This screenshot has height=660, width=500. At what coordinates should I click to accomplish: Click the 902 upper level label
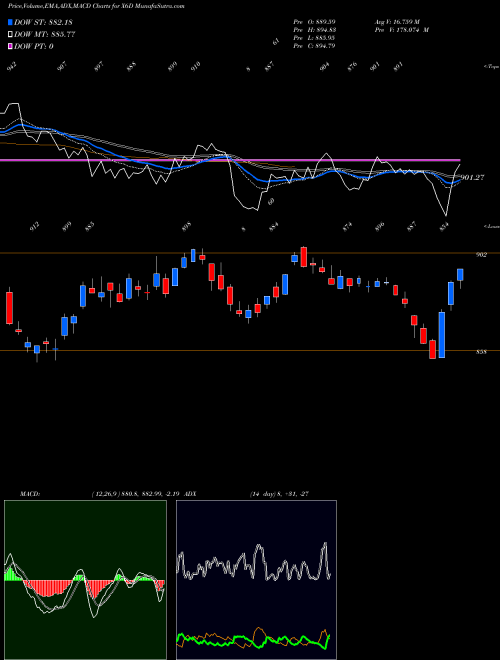481,255
